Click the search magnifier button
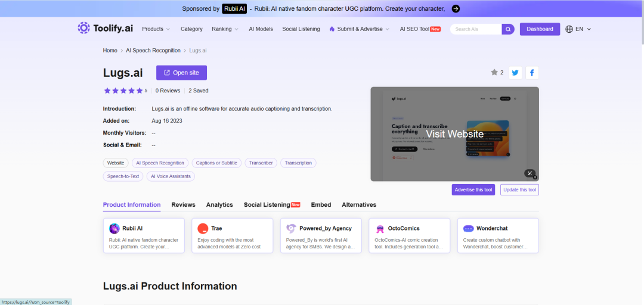Viewport: 644px width, 305px height. click(x=508, y=29)
